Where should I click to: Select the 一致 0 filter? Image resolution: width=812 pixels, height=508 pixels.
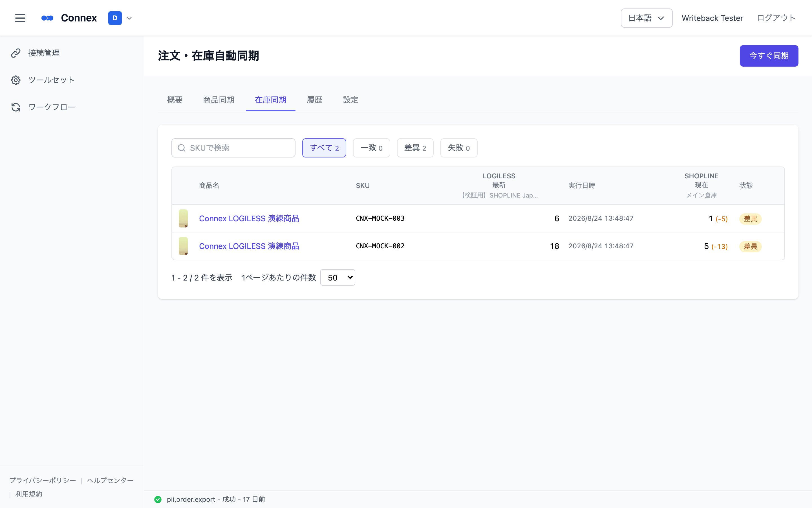click(x=371, y=148)
